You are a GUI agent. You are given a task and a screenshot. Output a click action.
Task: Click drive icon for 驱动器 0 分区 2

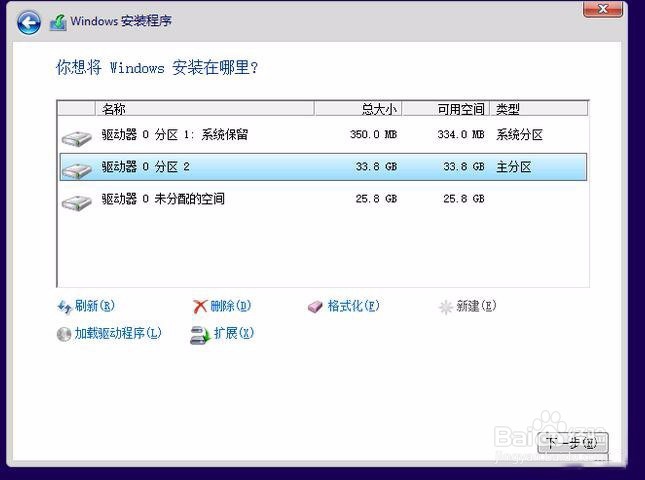point(77,170)
